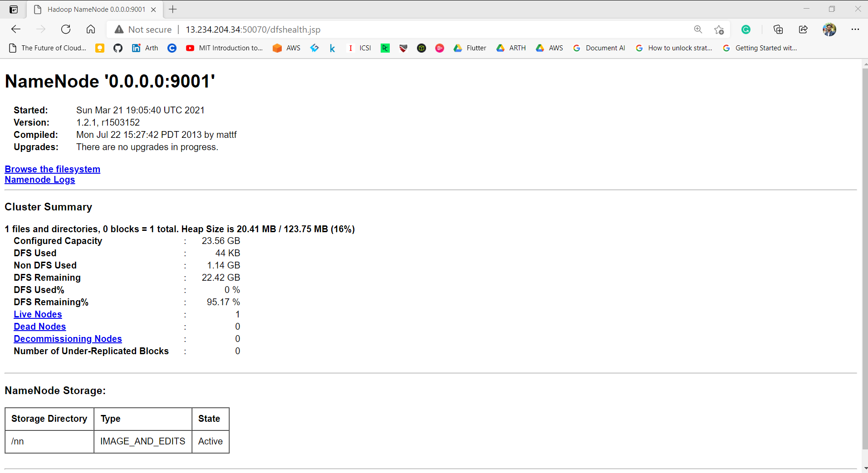This screenshot has width=868, height=473.
Task: Toggle the favorites star for this page
Action: pyautogui.click(x=719, y=29)
